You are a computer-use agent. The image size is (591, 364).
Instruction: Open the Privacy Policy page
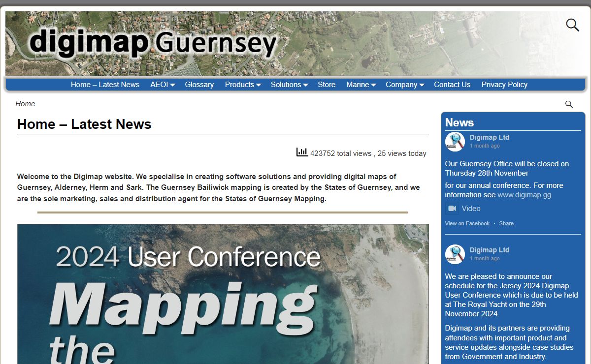[504, 85]
